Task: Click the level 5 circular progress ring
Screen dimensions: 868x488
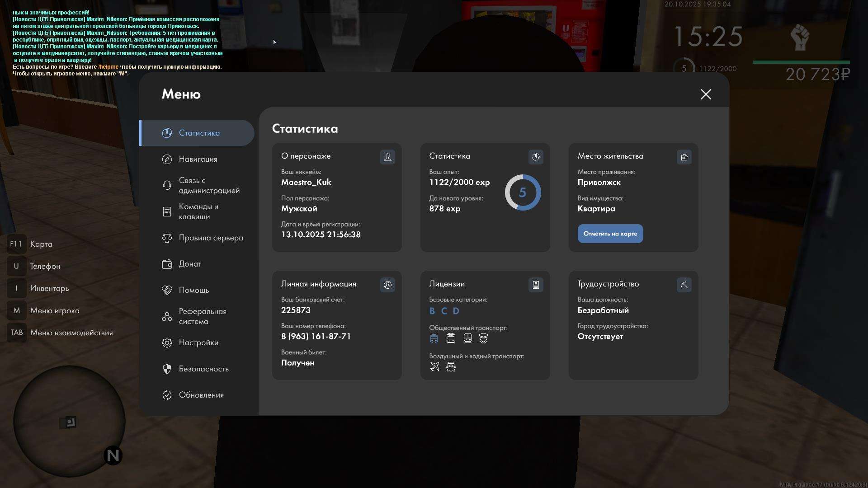Action: [523, 192]
